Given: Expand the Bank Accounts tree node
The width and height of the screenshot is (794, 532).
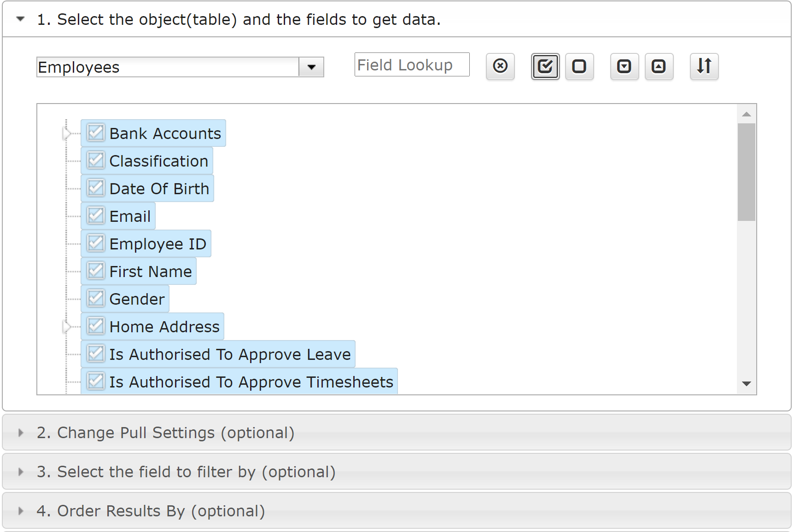Looking at the screenshot, I should click(x=67, y=133).
